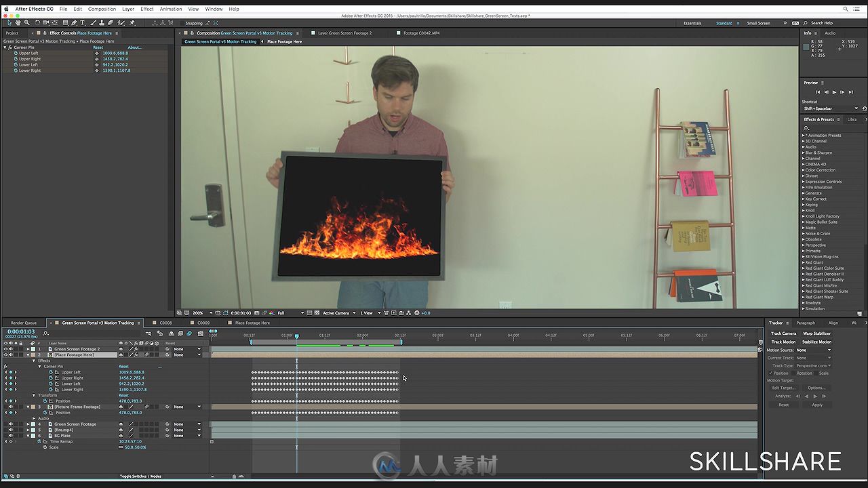
Task: Click the Track Motion button
Action: click(x=783, y=342)
